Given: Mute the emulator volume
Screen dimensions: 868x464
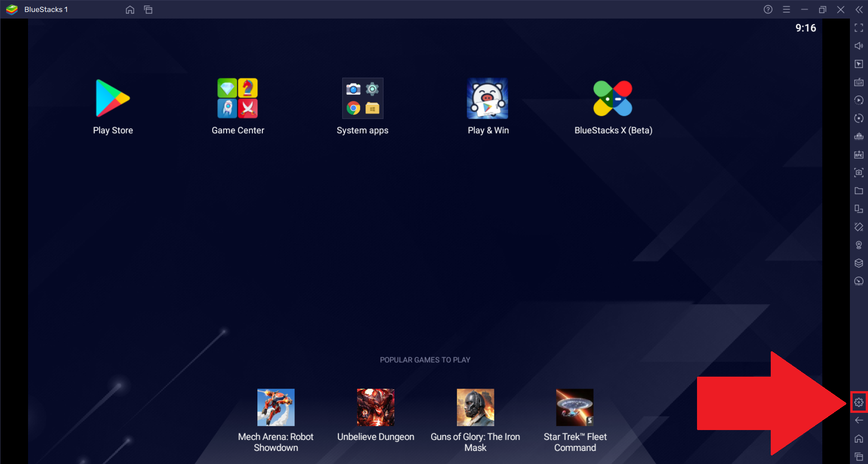Looking at the screenshot, I should [x=859, y=46].
